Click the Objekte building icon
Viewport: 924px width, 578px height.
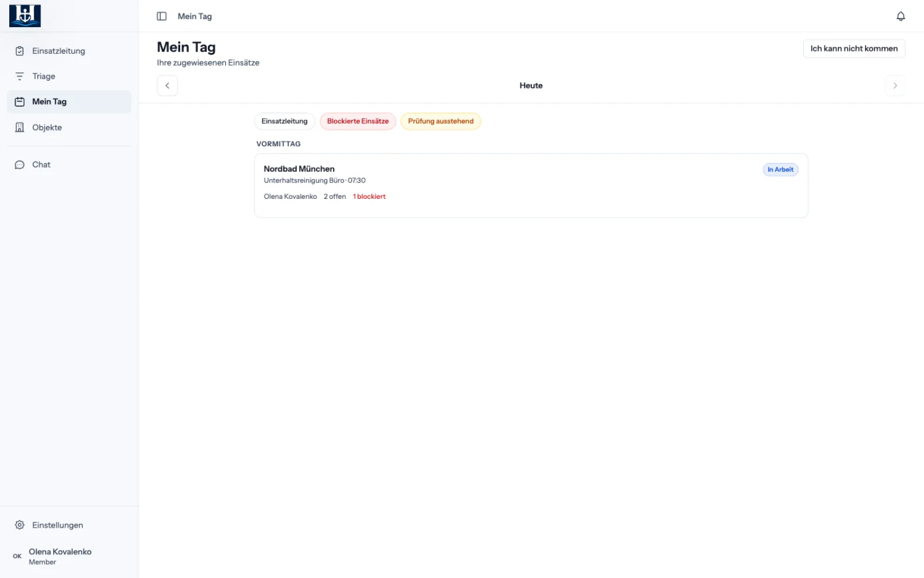(20, 127)
